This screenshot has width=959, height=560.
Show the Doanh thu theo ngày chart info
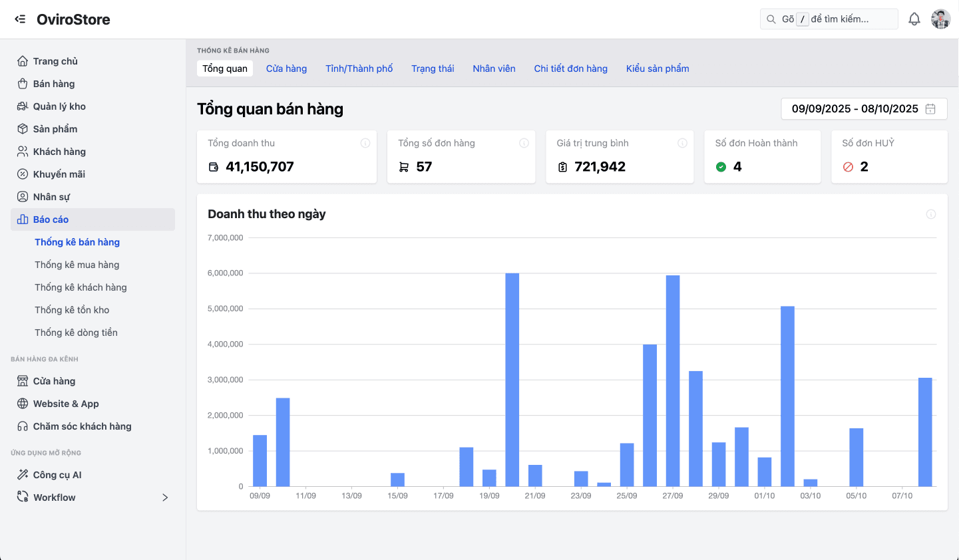(x=930, y=213)
